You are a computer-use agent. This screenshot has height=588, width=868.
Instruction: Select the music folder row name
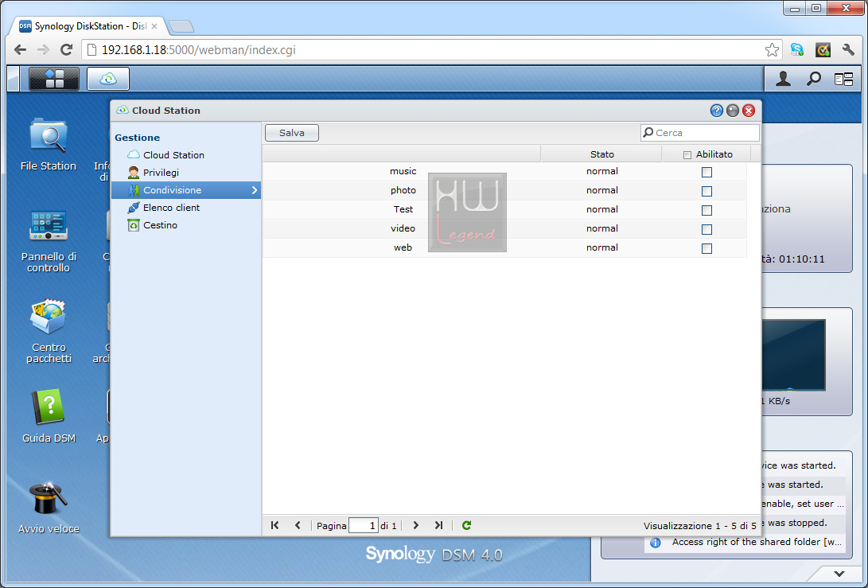coord(403,171)
